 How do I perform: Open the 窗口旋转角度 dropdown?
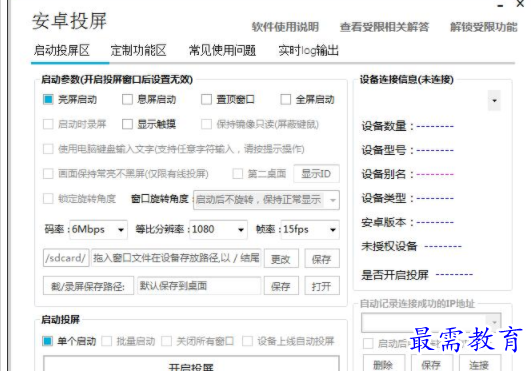(x=266, y=200)
